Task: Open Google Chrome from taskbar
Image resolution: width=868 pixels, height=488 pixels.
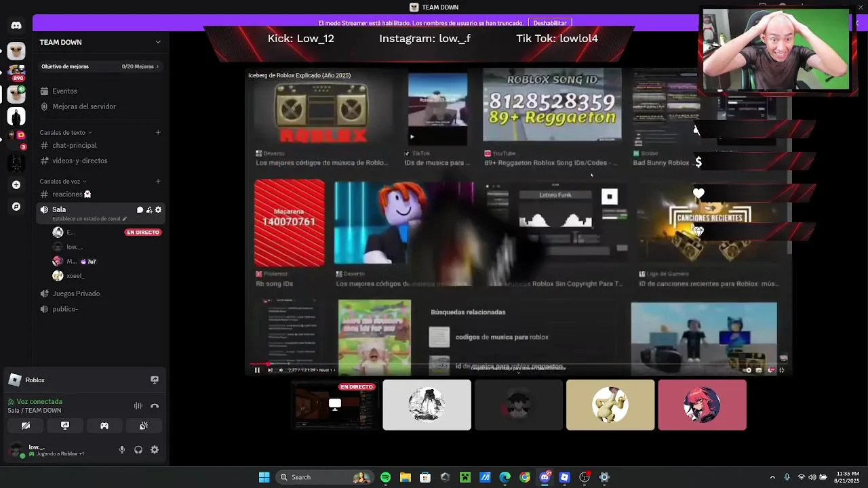Action: [x=525, y=477]
